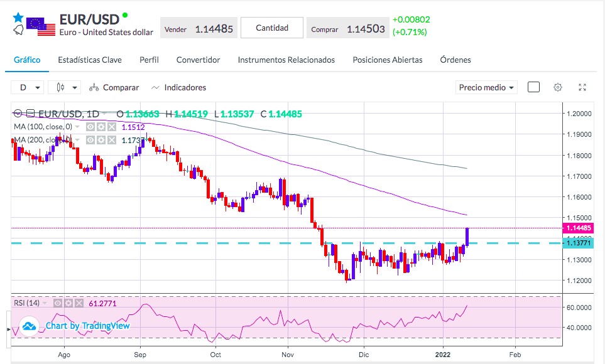Open the Convertidor tab
The image size is (605, 364).
pyautogui.click(x=198, y=60)
